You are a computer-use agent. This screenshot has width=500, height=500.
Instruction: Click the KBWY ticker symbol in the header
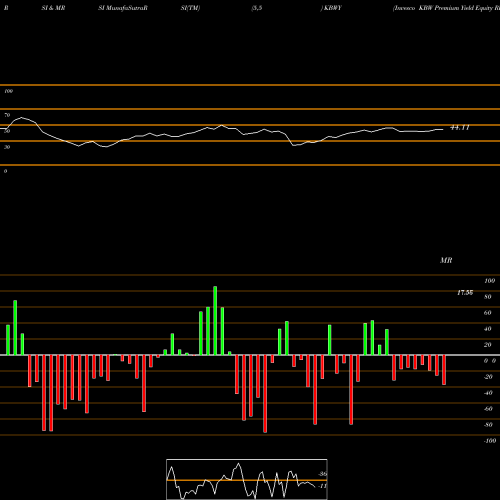[x=333, y=8]
